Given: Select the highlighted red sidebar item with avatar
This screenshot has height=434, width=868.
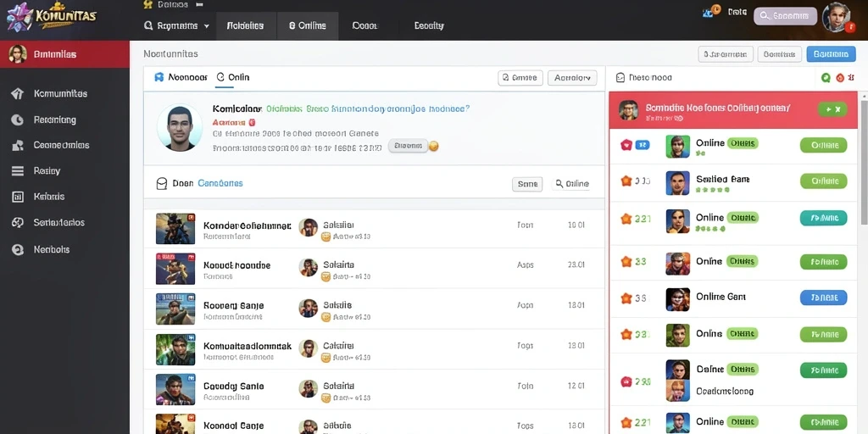Looking at the screenshot, I should [64, 54].
